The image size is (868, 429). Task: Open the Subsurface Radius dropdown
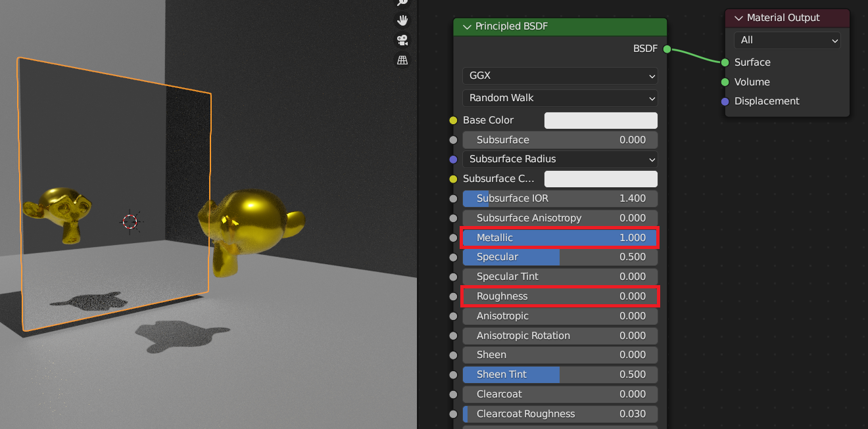(560, 159)
